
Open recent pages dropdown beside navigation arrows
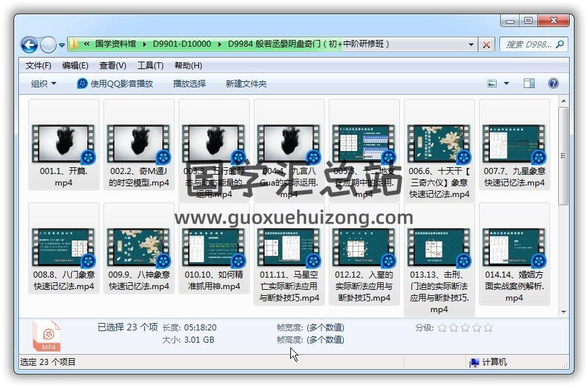click(x=62, y=45)
